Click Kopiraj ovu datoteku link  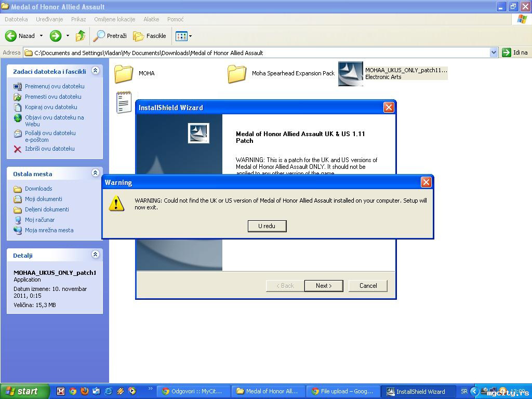(x=51, y=107)
